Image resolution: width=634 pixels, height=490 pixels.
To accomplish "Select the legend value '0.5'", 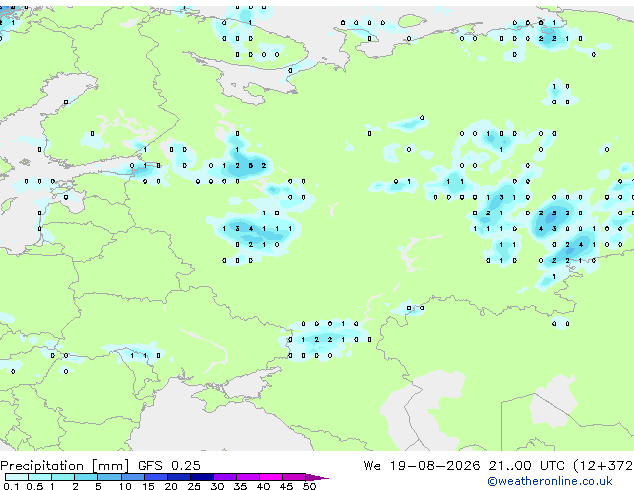I will (34, 486).
